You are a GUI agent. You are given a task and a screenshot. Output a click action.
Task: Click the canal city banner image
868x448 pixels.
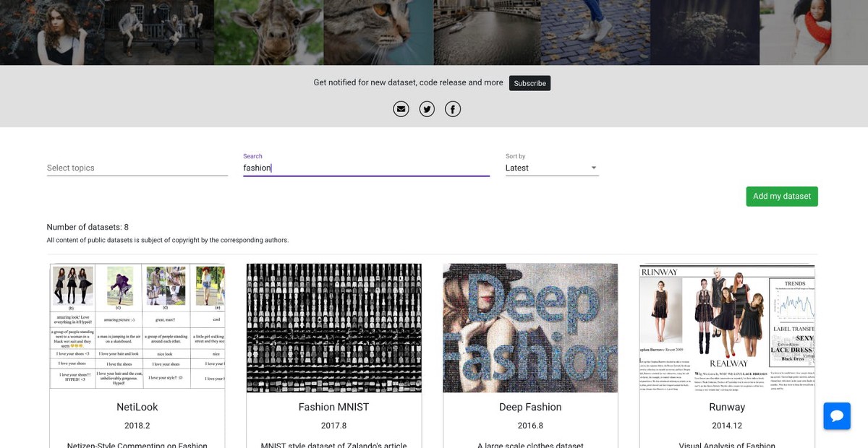pos(487,33)
